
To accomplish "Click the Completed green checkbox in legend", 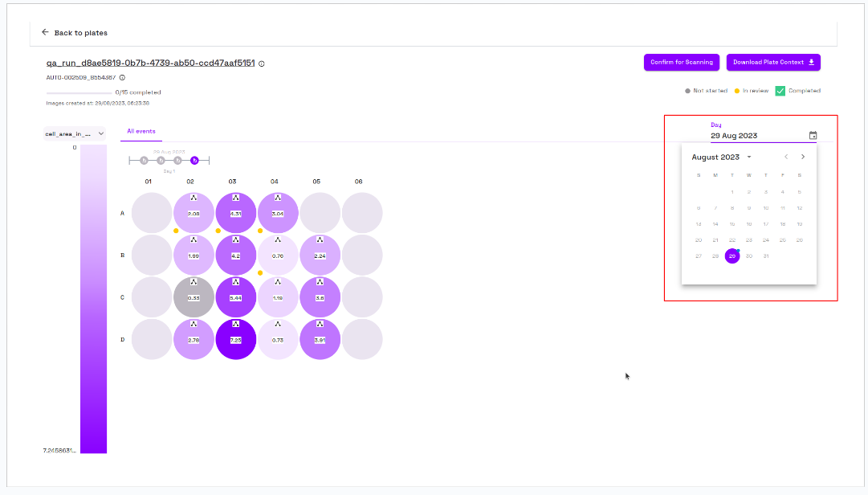I will 780,91.
